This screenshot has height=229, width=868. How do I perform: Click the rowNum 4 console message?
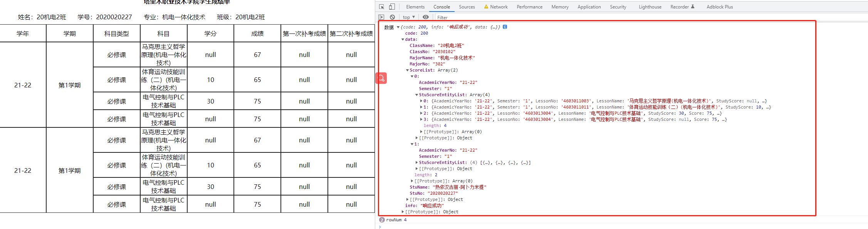click(396, 220)
